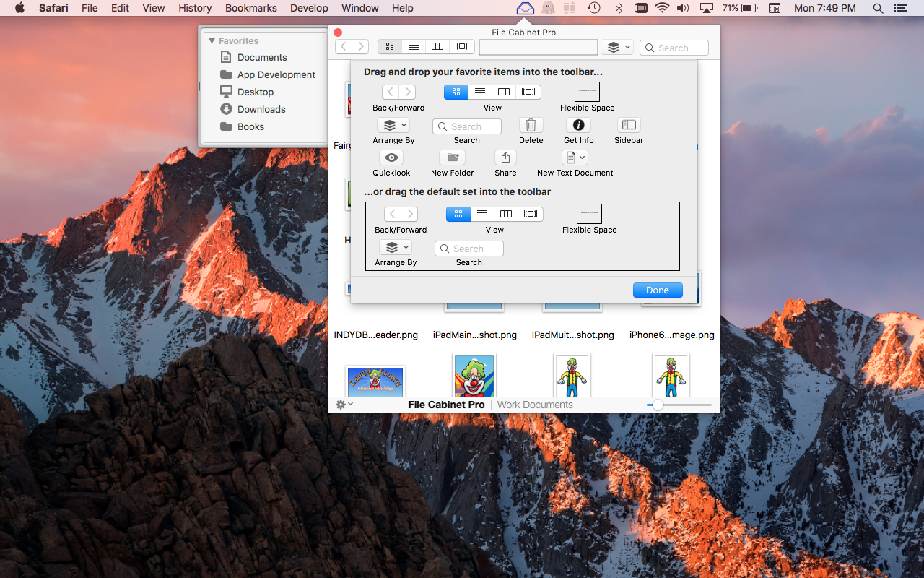Screen dimensions: 924x578
Task: Select file INDYDB...eader.png
Action: tap(376, 335)
